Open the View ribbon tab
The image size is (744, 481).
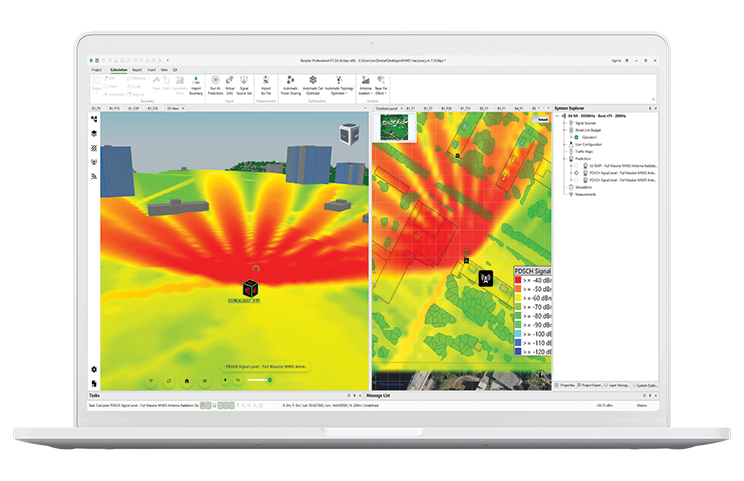click(x=164, y=70)
